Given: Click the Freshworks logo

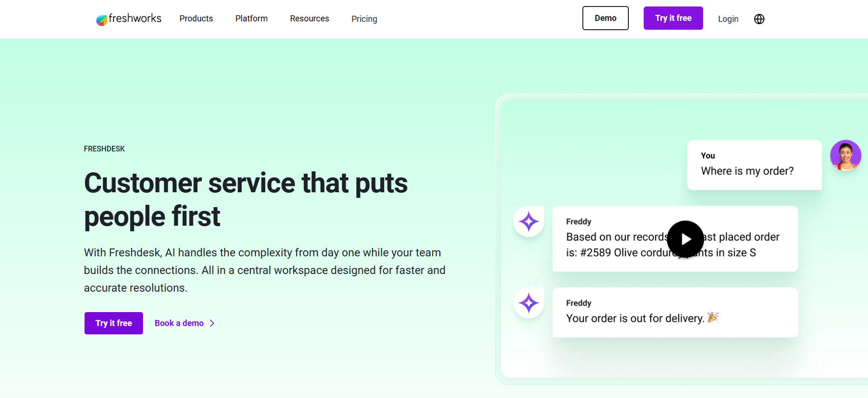Looking at the screenshot, I should coord(129,19).
